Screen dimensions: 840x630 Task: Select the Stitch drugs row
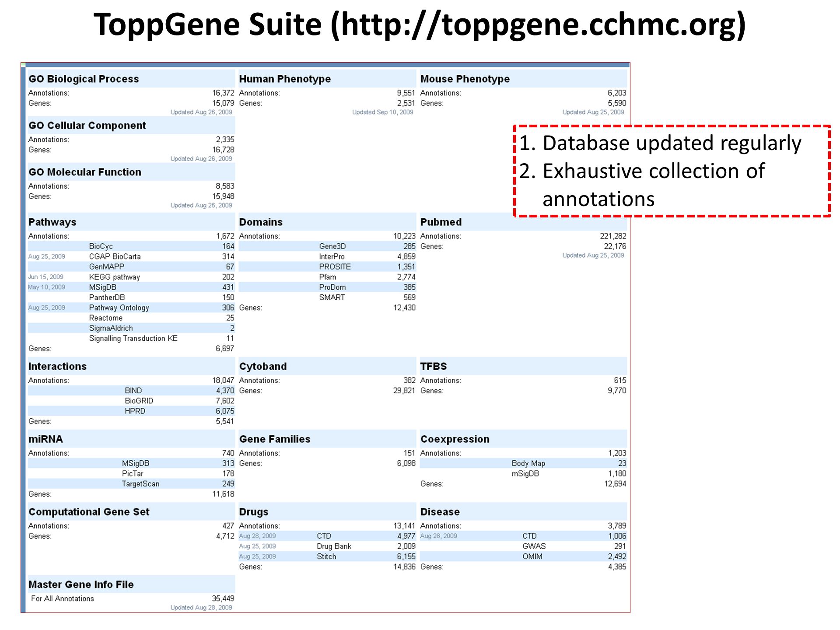pyautogui.click(x=327, y=556)
